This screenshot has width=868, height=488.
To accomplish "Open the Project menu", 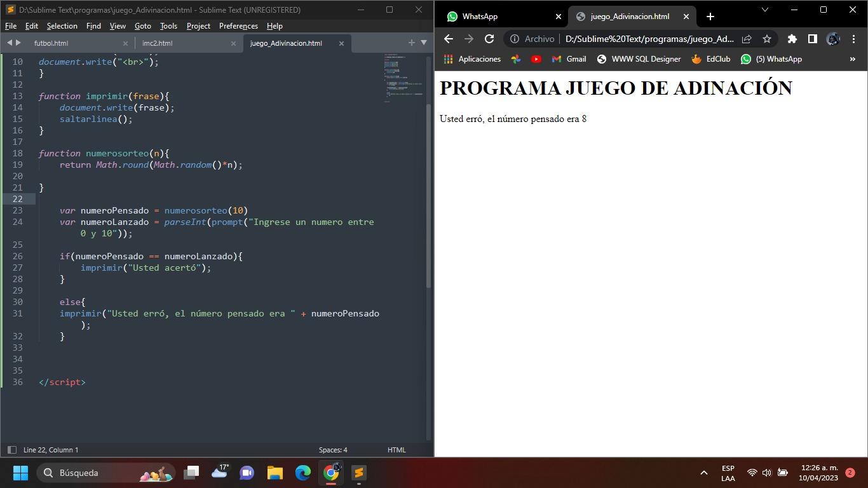I will (x=198, y=26).
